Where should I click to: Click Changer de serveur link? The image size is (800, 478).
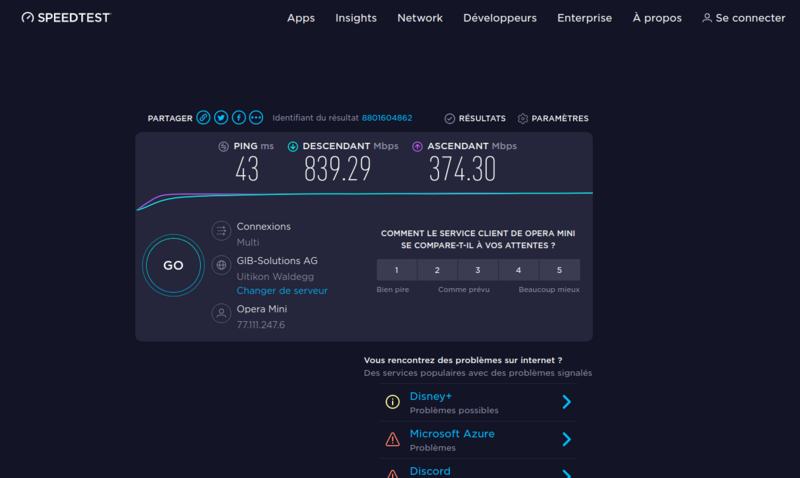tap(282, 290)
